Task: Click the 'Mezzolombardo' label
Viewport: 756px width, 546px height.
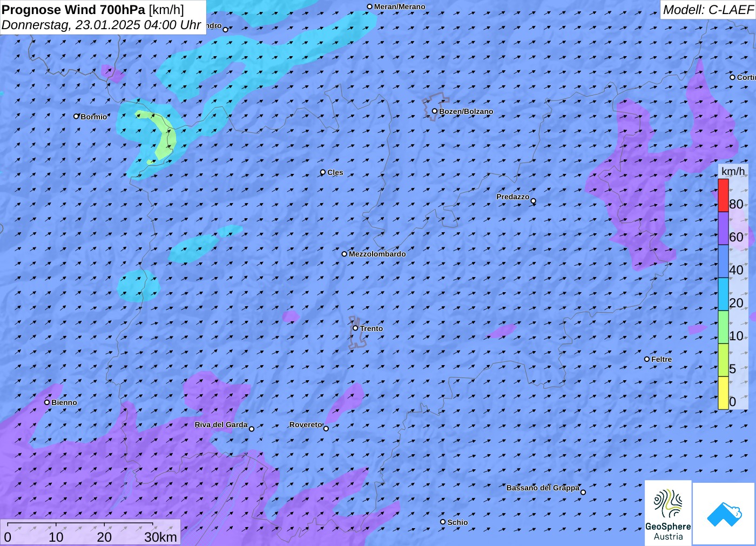Action: point(377,254)
